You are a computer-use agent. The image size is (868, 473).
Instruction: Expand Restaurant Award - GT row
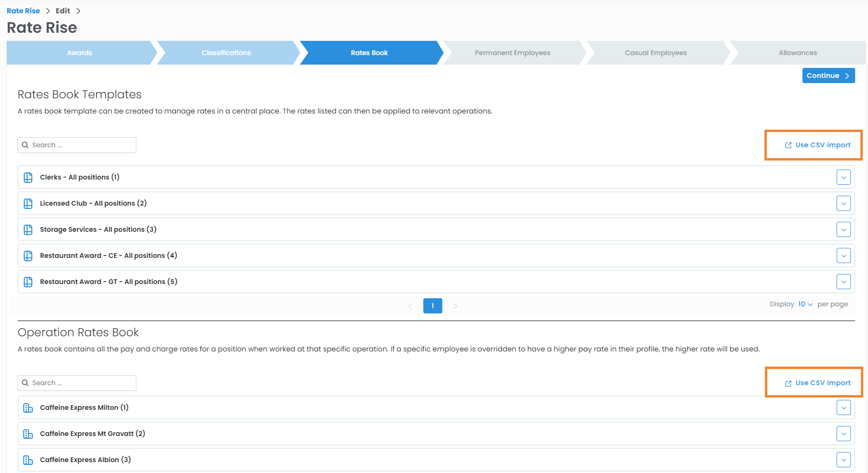[x=843, y=282]
